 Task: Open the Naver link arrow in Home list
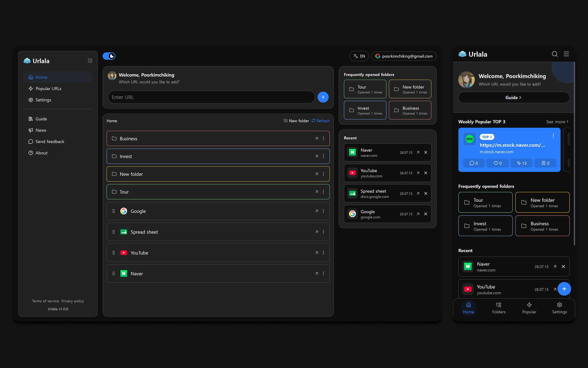pyautogui.click(x=317, y=274)
